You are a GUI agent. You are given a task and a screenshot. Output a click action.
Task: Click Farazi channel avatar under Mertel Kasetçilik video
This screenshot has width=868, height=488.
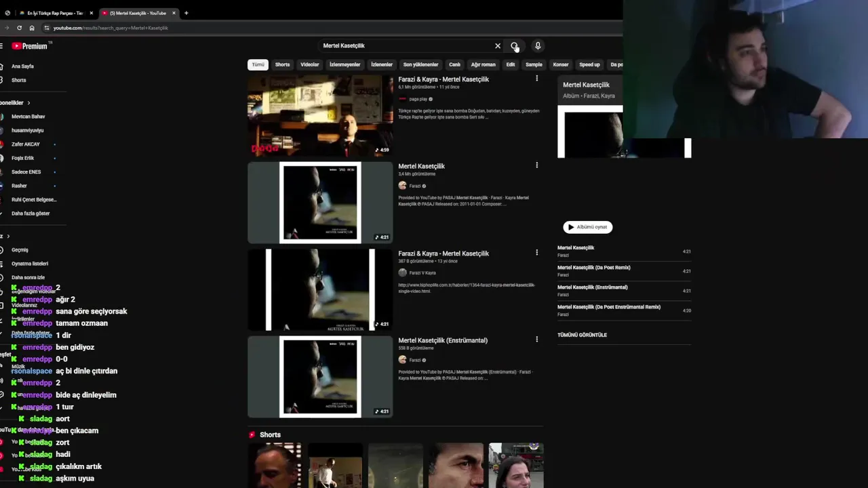pos(402,186)
